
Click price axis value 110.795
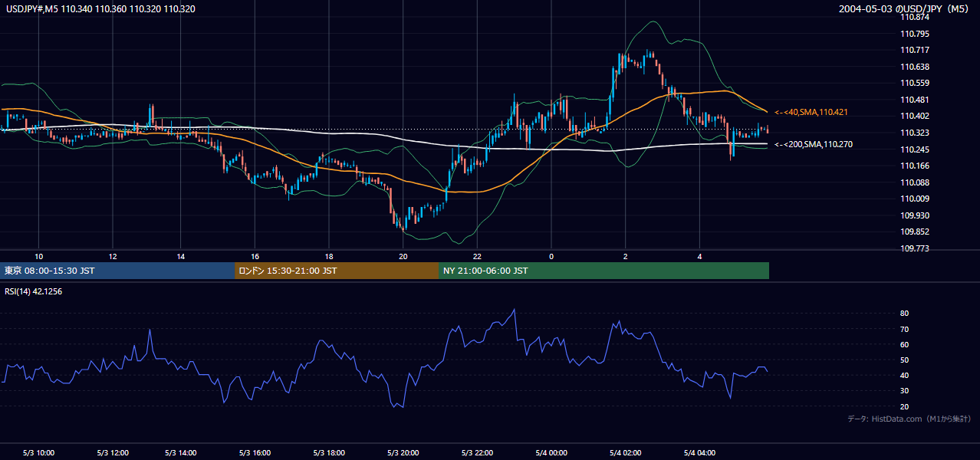point(915,34)
